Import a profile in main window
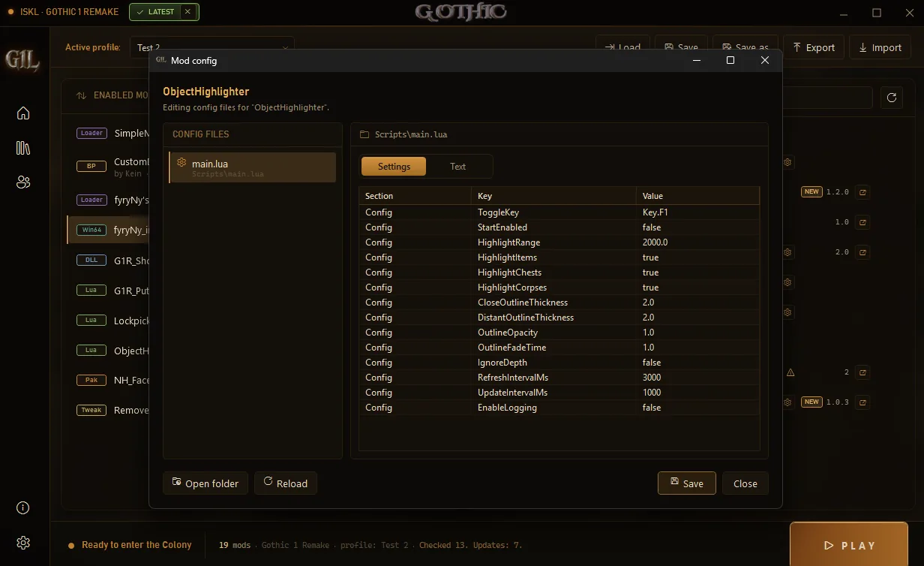The width and height of the screenshot is (924, 566). click(x=880, y=47)
